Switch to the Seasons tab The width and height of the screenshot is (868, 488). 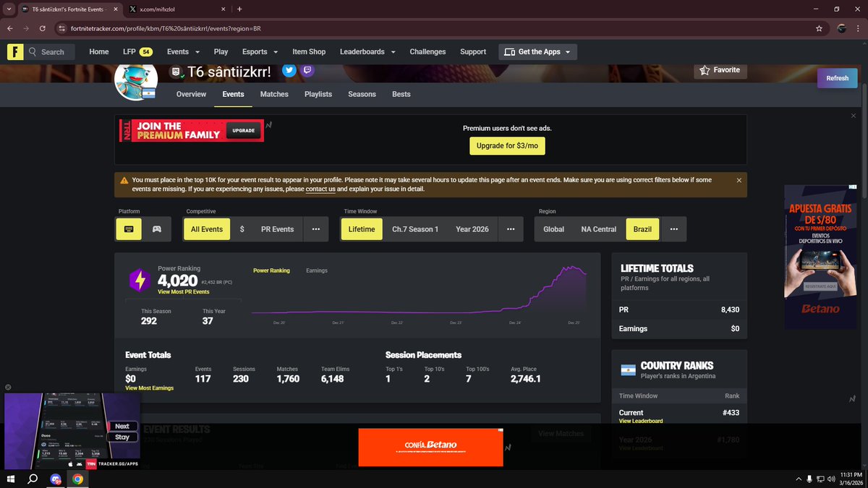click(362, 94)
